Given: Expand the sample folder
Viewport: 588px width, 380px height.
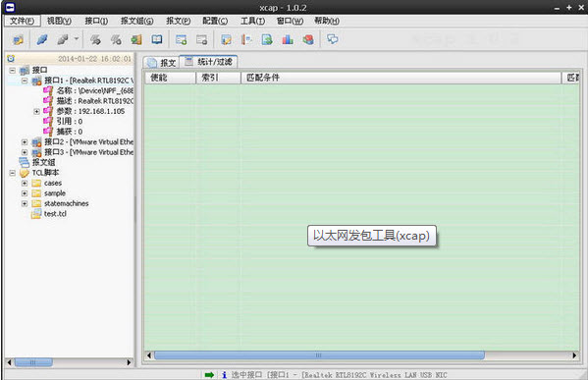Looking at the screenshot, I should pos(25,193).
